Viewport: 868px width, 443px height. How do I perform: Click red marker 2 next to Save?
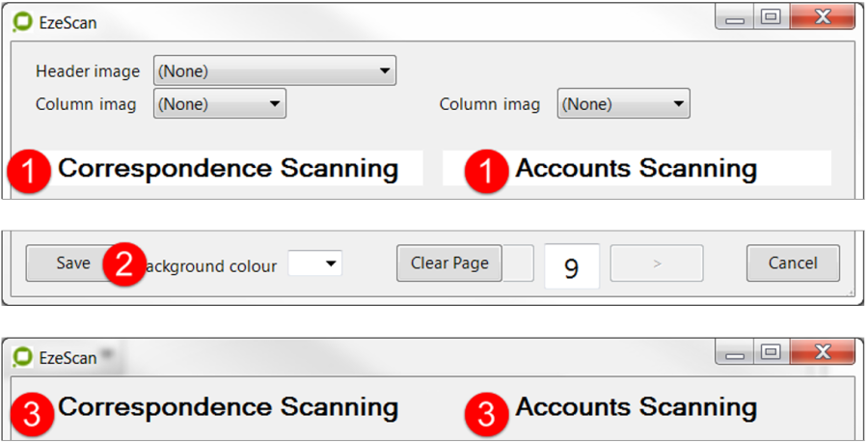tap(123, 266)
